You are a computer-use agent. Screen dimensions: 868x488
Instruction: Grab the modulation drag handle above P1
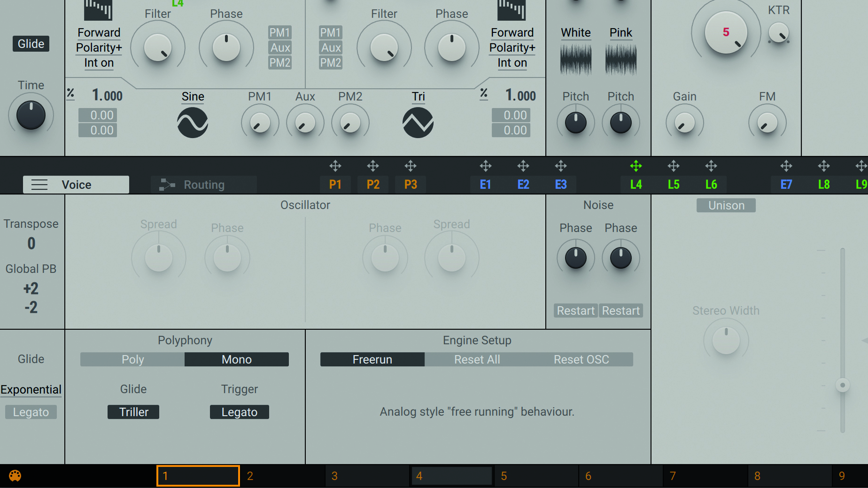click(335, 166)
